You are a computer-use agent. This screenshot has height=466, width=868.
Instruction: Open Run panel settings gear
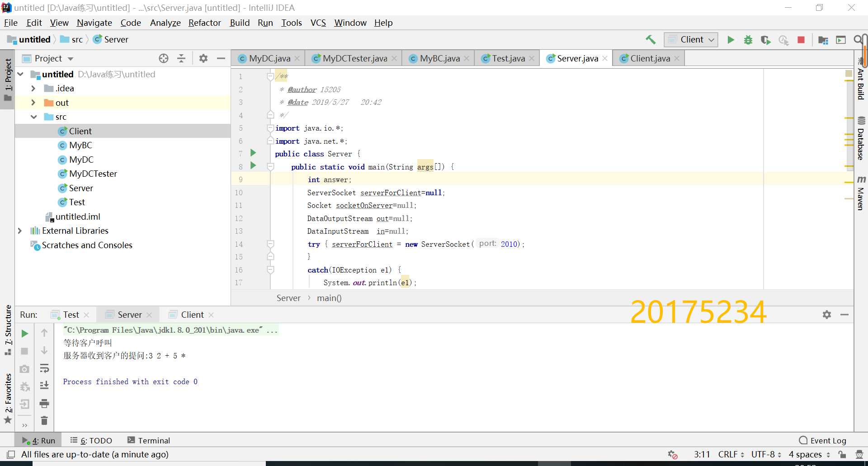point(827,315)
